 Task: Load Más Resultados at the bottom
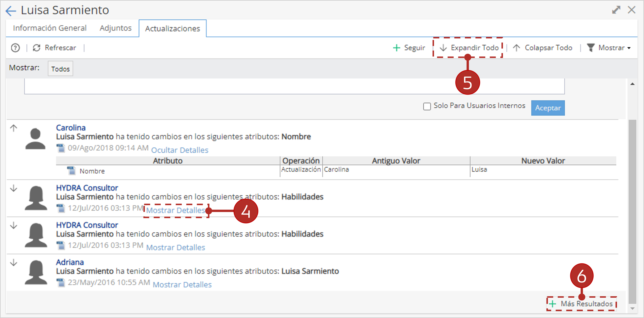[x=581, y=304]
